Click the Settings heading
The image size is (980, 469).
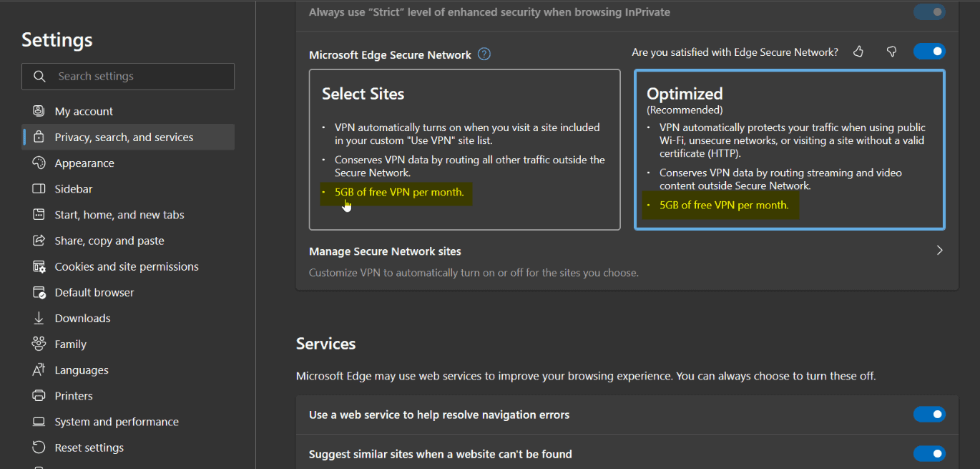tap(57, 40)
